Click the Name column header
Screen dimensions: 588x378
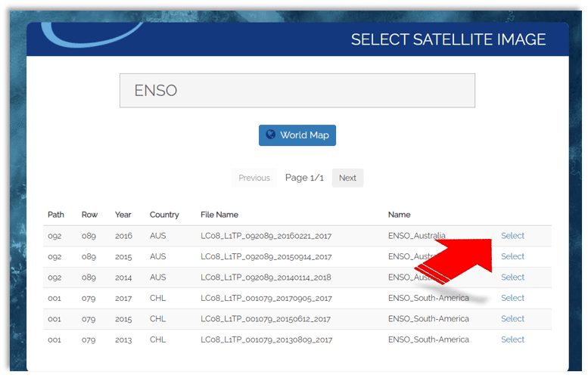coord(400,215)
